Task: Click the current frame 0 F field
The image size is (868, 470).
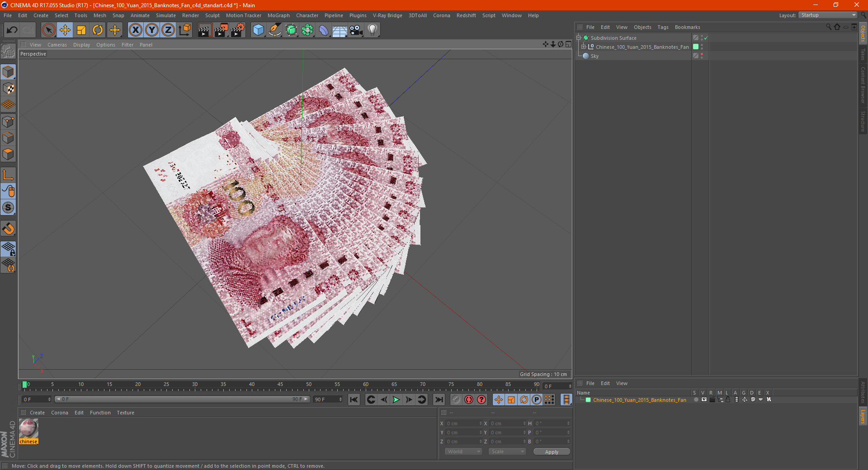Action: [557, 386]
